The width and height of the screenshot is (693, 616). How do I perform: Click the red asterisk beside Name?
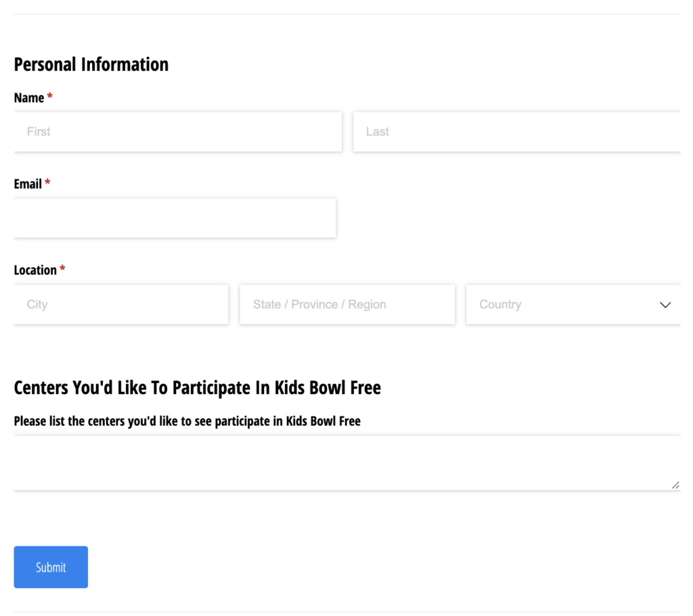click(x=50, y=97)
